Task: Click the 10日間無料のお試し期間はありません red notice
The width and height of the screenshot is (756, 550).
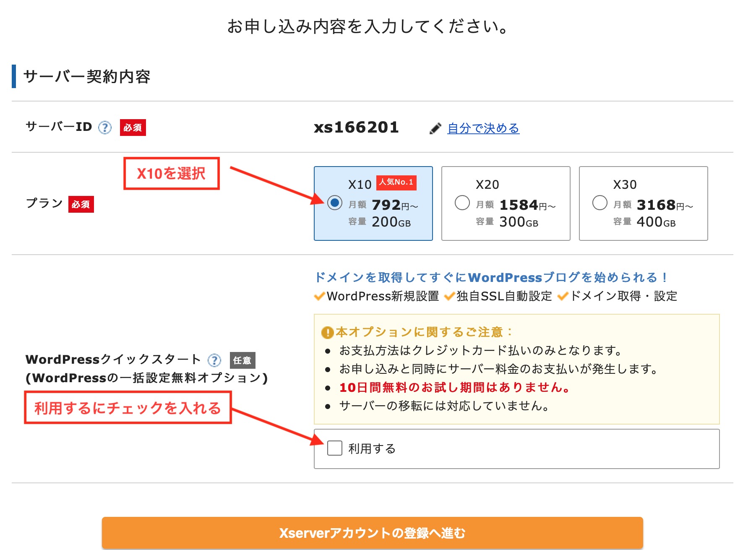Action: tap(455, 387)
